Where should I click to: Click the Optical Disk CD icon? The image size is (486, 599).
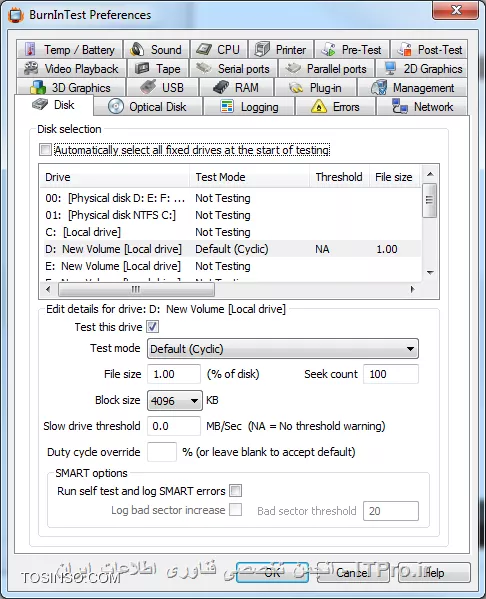coord(115,107)
